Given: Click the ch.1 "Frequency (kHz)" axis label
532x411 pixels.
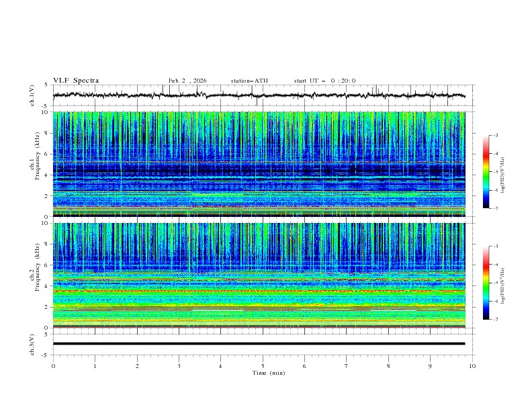Looking at the screenshot, I should pyautogui.click(x=37, y=154).
